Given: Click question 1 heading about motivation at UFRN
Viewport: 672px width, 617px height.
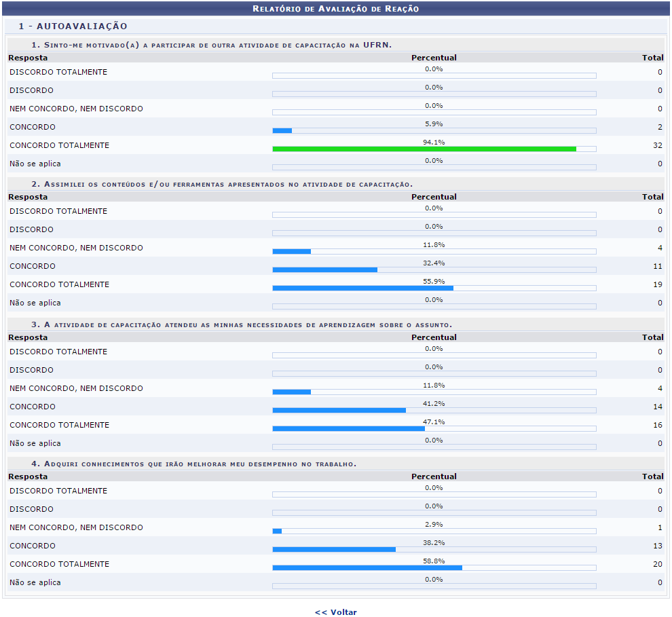Looking at the screenshot, I should click(x=211, y=45).
